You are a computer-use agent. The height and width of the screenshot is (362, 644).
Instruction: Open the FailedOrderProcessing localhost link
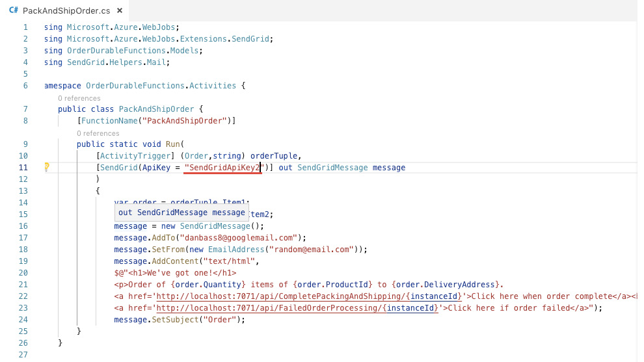tap(297, 308)
